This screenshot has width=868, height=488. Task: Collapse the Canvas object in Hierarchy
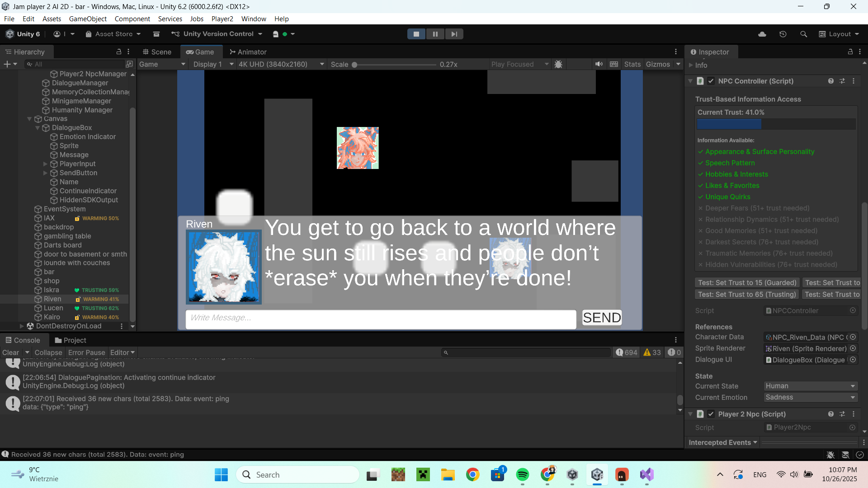29,119
